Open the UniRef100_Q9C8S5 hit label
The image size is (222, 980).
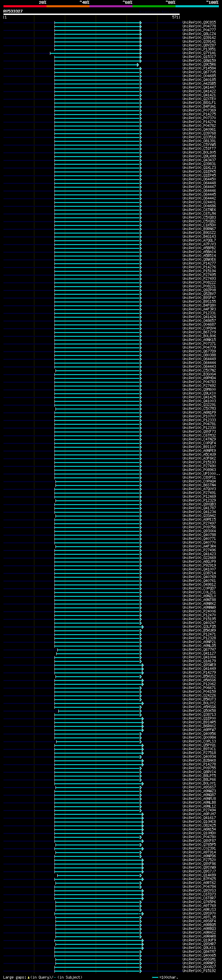click(x=199, y=23)
